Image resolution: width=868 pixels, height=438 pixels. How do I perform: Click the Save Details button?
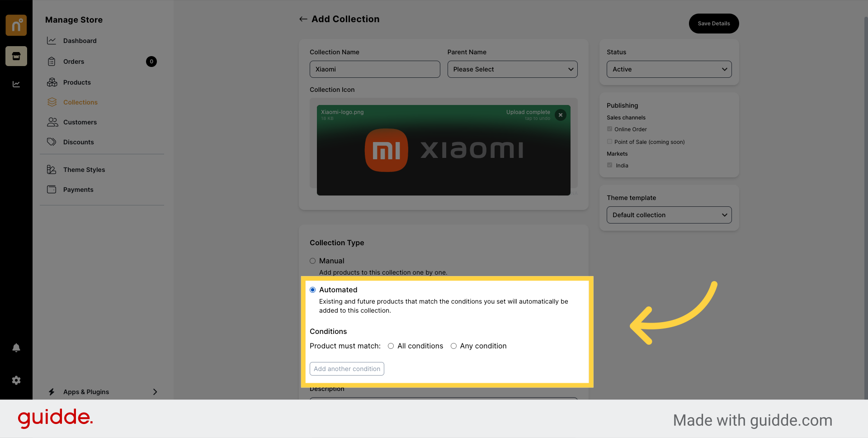713,24
